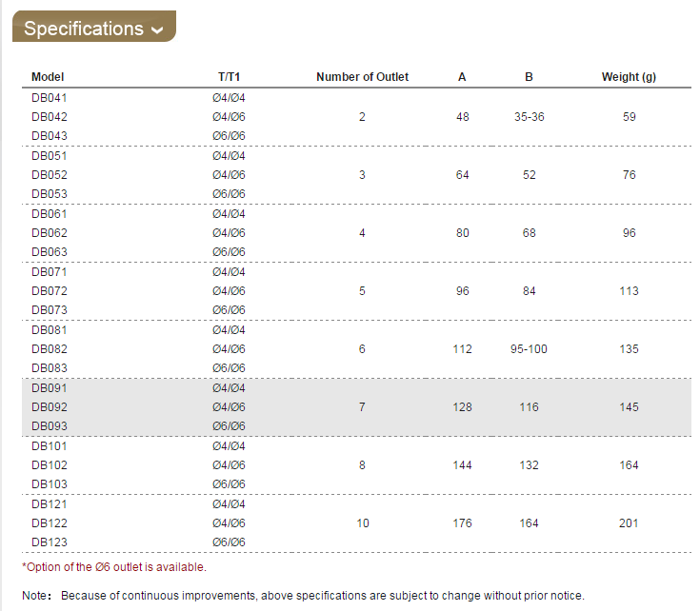Click highlighted model DB091
The width and height of the screenshot is (700, 611).
coord(50,388)
